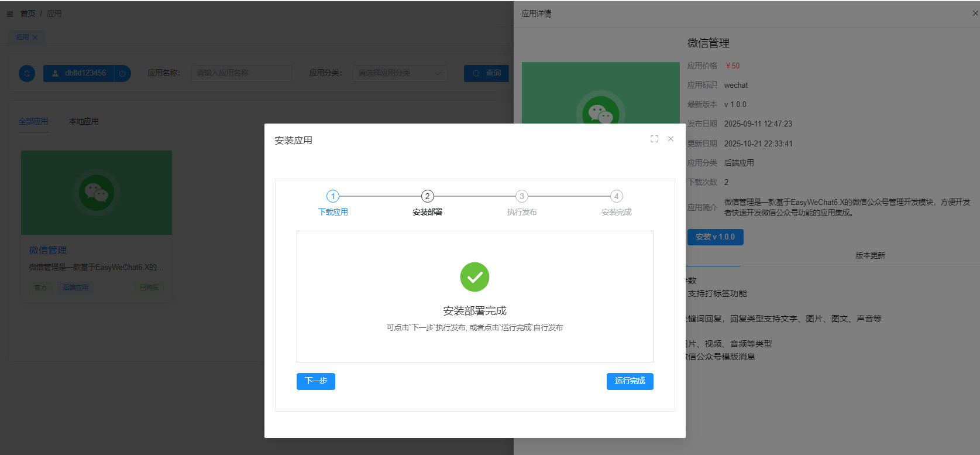Open the 版本更新 tab in details
Image resolution: width=980 pixels, height=455 pixels.
pos(870,255)
